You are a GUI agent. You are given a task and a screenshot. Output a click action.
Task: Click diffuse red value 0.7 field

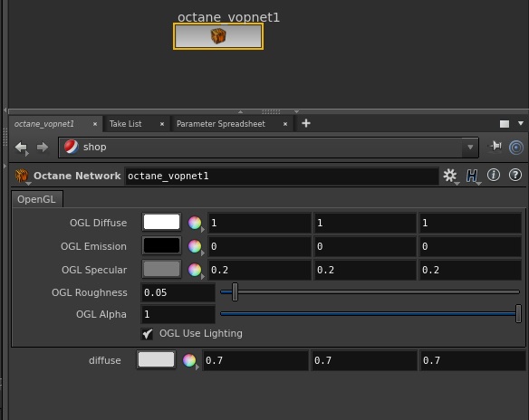pyautogui.click(x=255, y=360)
